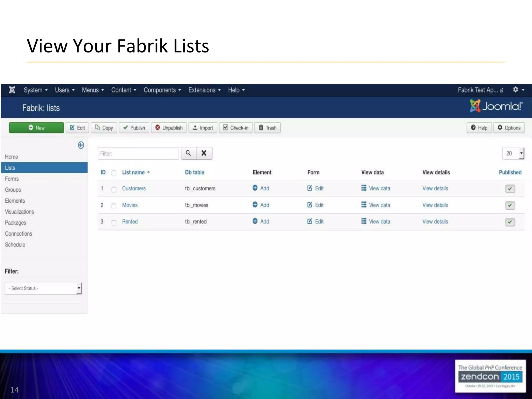Click the magnifier search icon button
Viewport: 532px width, 399px height.
click(189, 153)
